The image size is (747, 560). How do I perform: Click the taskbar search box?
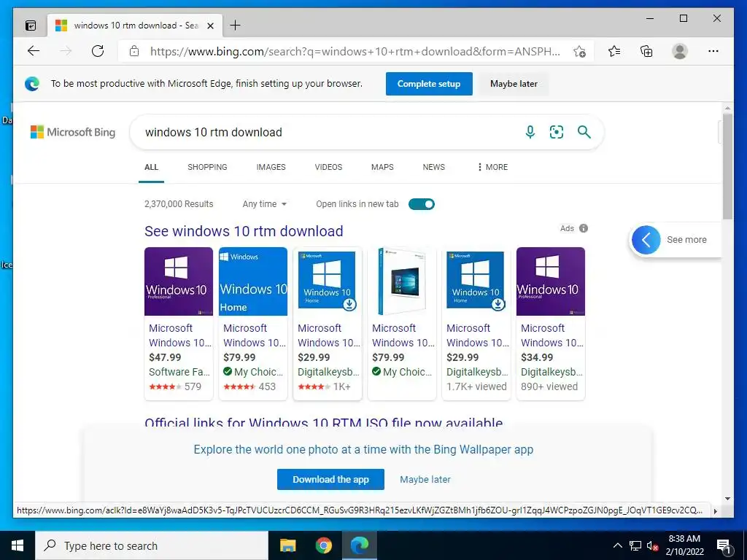[152, 545]
